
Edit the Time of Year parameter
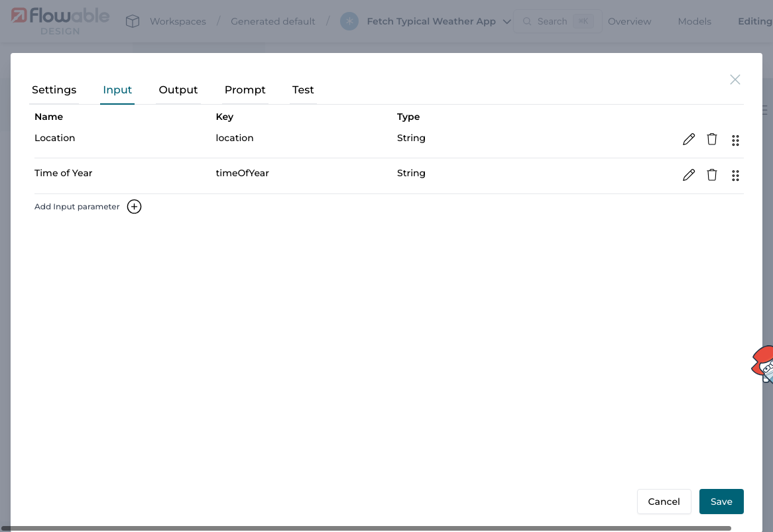pyautogui.click(x=688, y=174)
